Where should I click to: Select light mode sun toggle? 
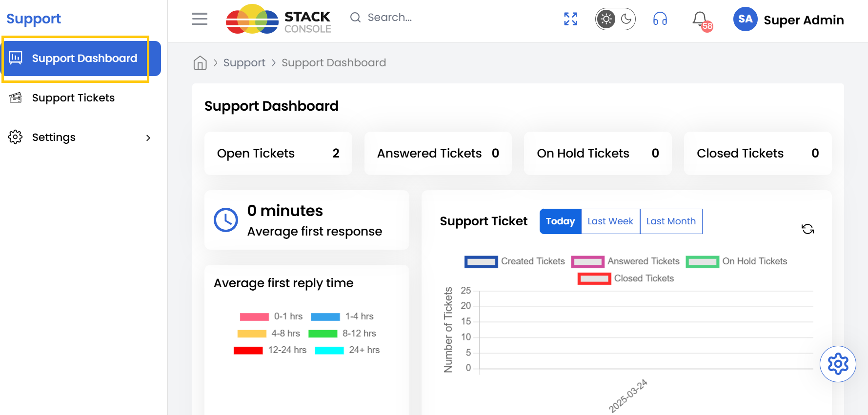pos(606,19)
